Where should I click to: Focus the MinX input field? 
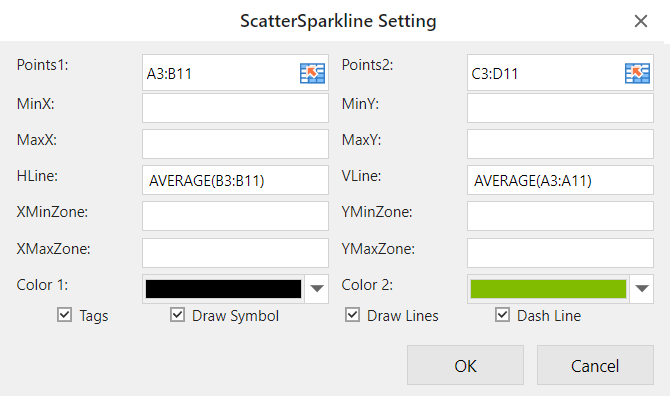click(x=235, y=108)
